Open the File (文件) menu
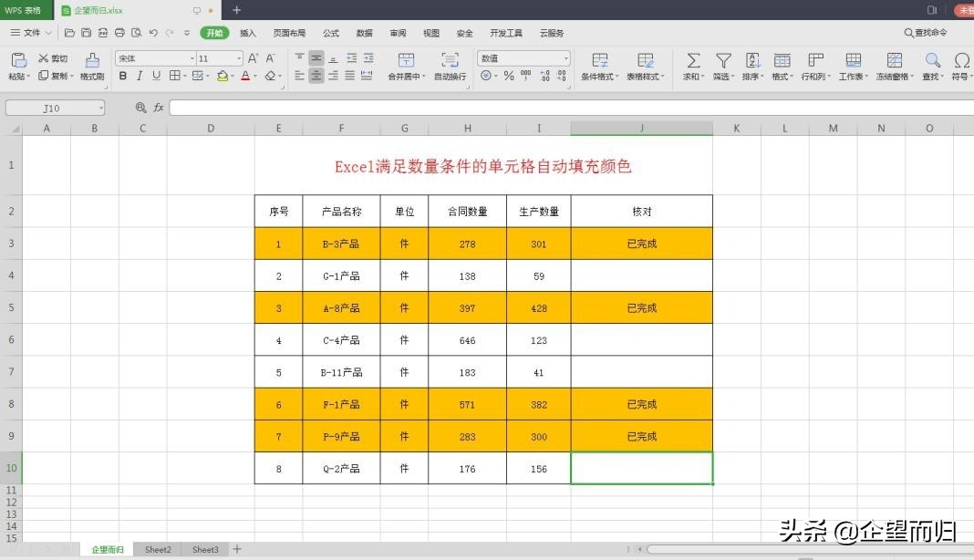This screenshot has height=560, width=974. pyautogui.click(x=31, y=33)
